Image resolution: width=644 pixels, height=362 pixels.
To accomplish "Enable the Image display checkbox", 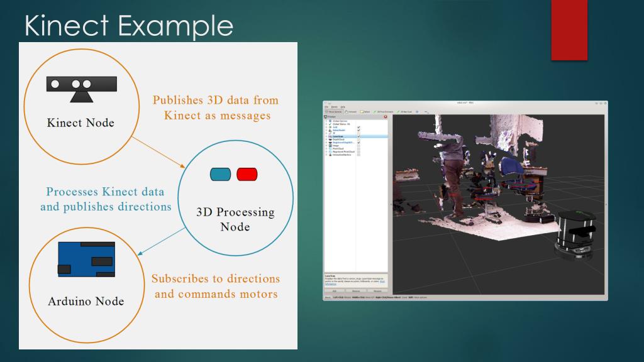I will (x=358, y=146).
